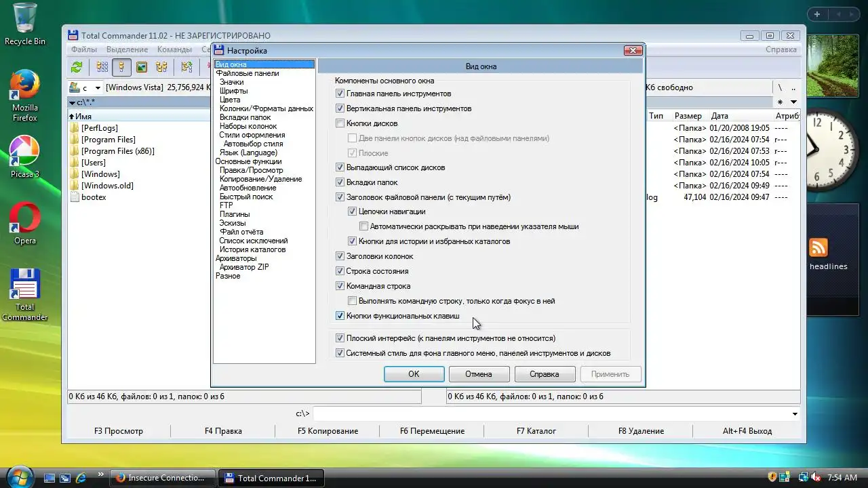Select Файловые панели in settings tree

pyautogui.click(x=248, y=73)
